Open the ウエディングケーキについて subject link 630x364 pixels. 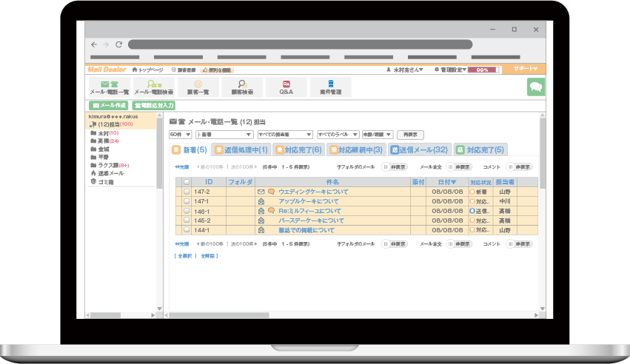[313, 192]
